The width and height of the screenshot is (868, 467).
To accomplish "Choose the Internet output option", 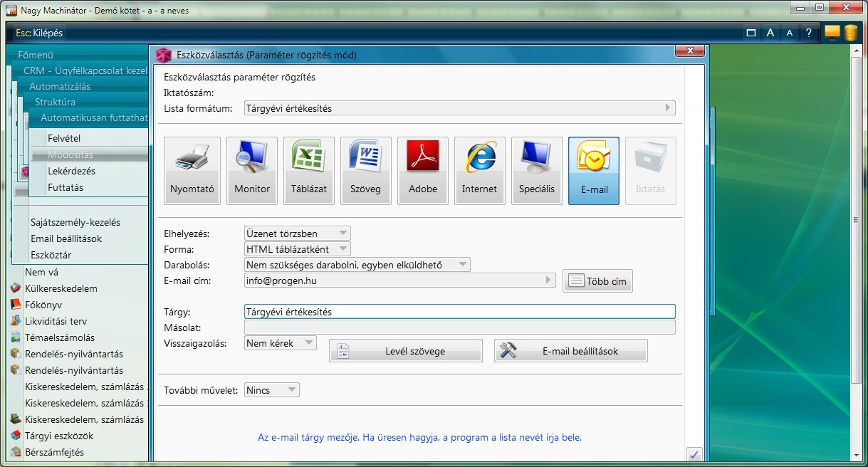I will [x=480, y=171].
